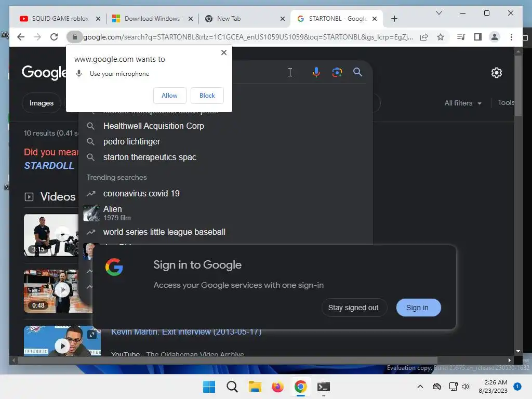Image resolution: width=532 pixels, height=399 pixels.
Task: Click the OneDrive cloud tray icon
Action: (x=436, y=387)
